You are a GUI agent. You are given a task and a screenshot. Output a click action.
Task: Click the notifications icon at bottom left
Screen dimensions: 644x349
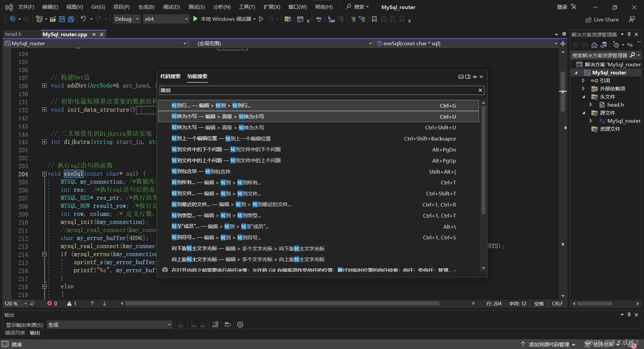point(5,344)
